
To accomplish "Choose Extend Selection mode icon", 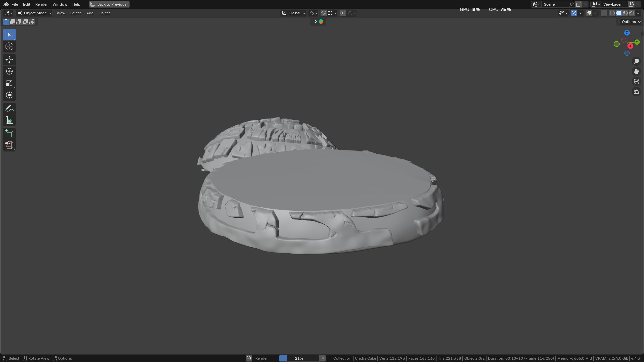I will click(x=12, y=22).
